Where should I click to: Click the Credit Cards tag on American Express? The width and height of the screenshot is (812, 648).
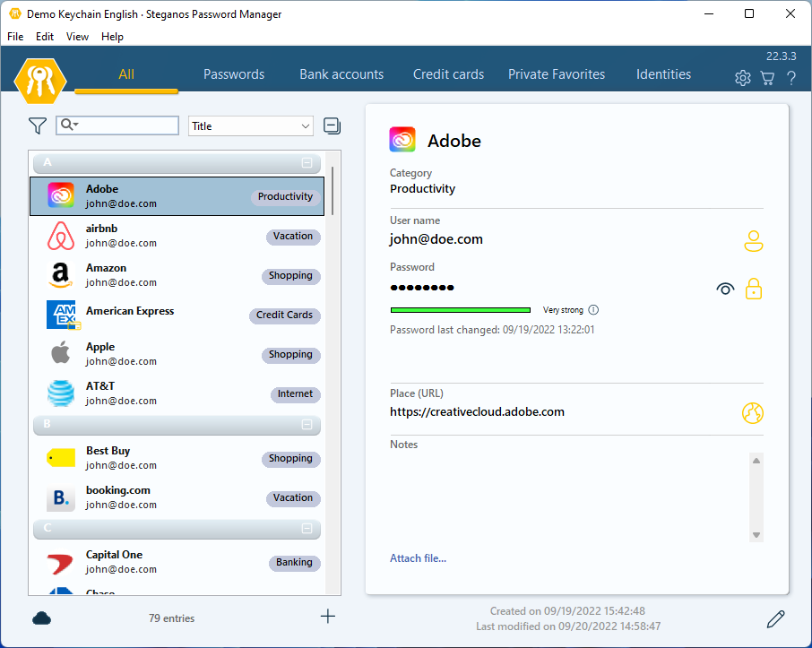284,315
